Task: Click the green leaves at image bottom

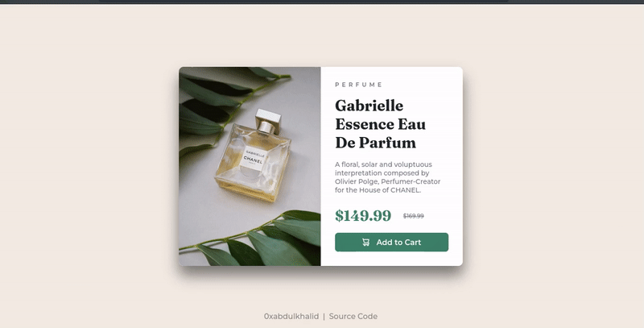Action: point(263,240)
